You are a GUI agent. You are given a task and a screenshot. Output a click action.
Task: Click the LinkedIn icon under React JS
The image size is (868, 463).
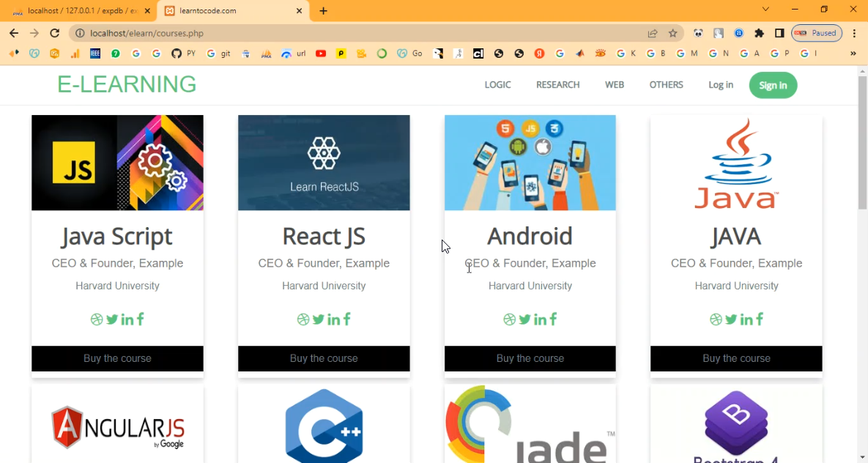click(x=333, y=319)
